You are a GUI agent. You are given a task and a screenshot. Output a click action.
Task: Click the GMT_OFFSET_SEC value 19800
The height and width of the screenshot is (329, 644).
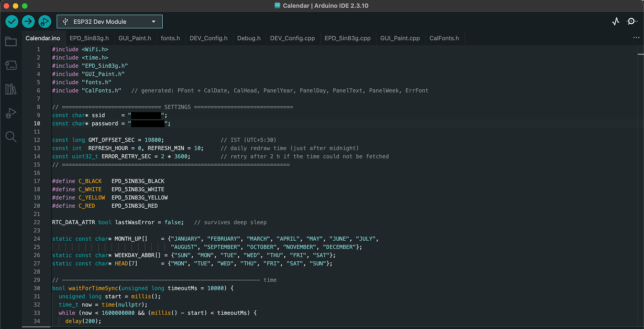(153, 140)
